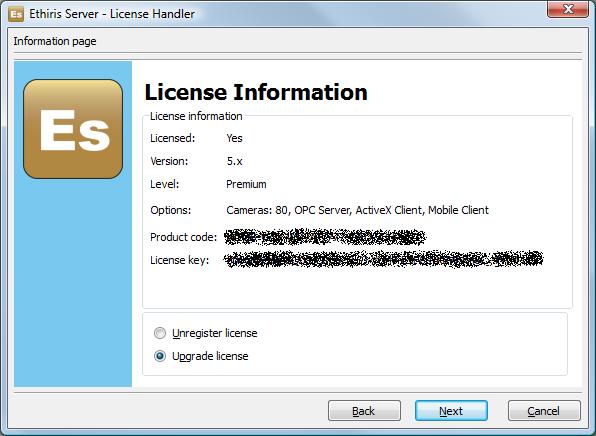Click the Licensed value 'Yes'
Screen dimensions: 596x436
click(234, 138)
